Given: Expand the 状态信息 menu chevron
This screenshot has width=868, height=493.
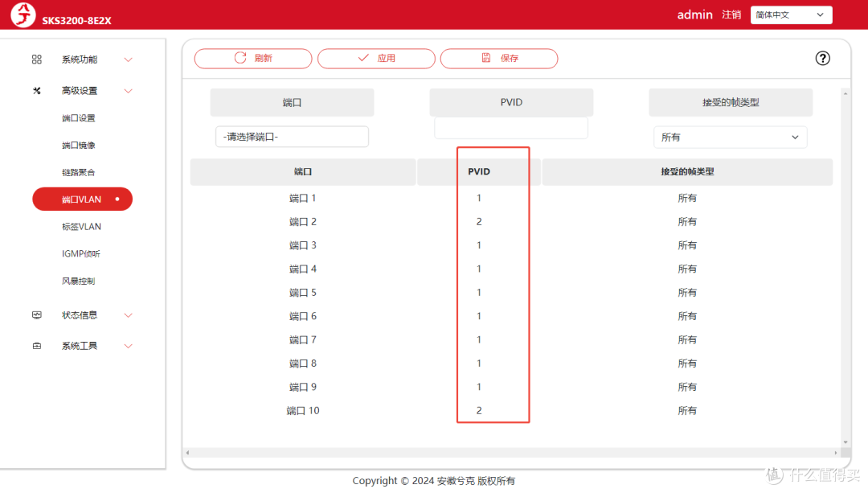Looking at the screenshot, I should point(129,315).
